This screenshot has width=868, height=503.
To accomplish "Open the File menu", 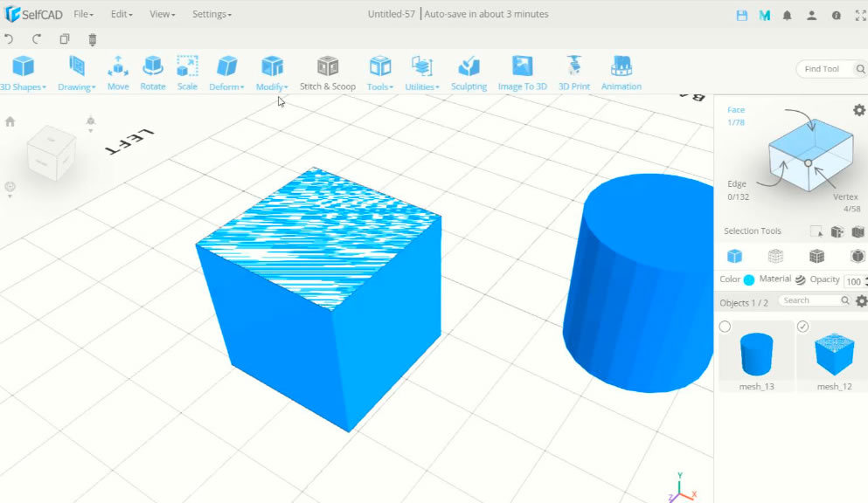I will [x=84, y=14].
